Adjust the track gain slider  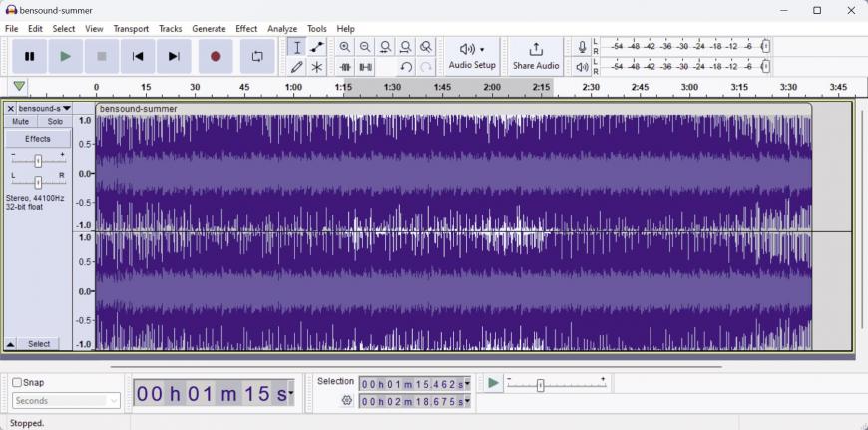click(x=38, y=161)
